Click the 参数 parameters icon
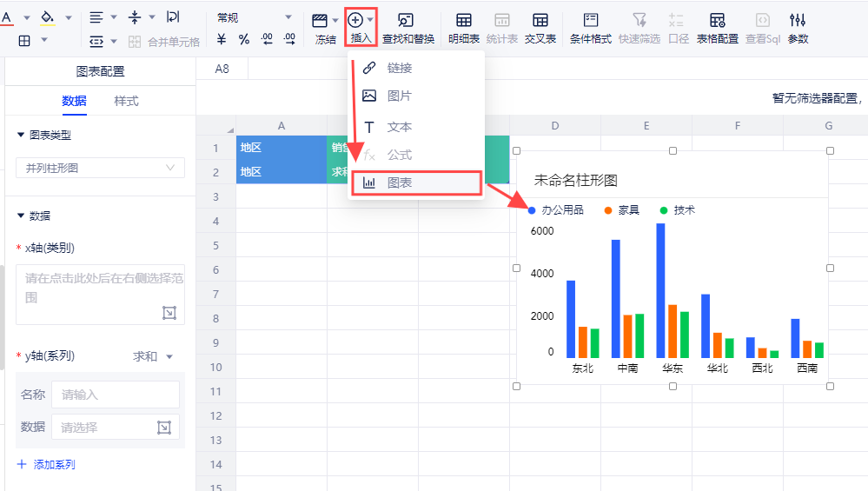868x491 pixels. coord(798,28)
